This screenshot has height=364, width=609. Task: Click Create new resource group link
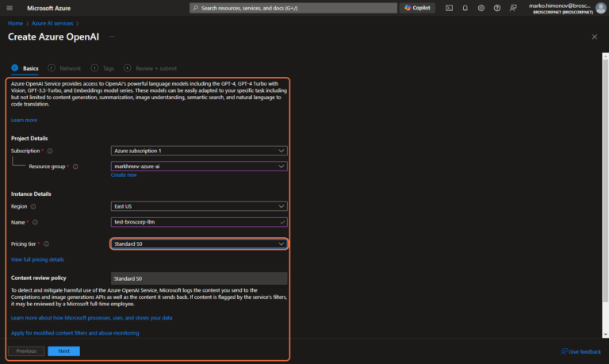[124, 175]
